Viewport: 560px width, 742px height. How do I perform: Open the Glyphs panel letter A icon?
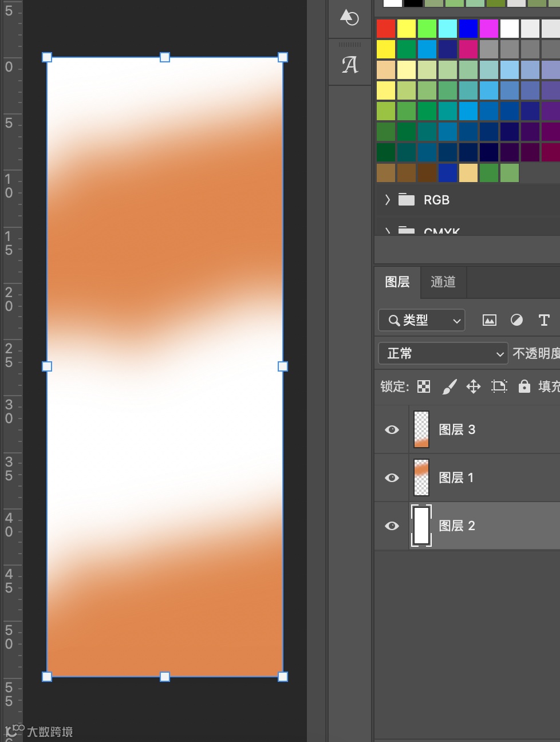350,65
